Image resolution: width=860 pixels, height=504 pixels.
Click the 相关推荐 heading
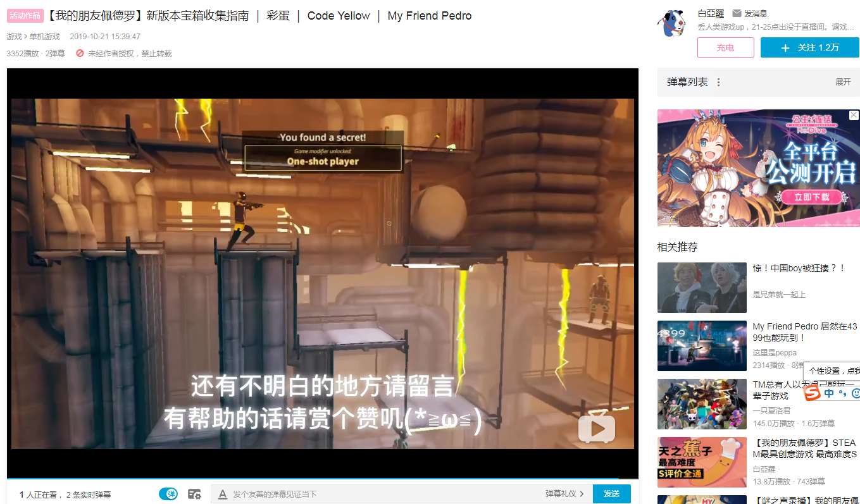678,247
